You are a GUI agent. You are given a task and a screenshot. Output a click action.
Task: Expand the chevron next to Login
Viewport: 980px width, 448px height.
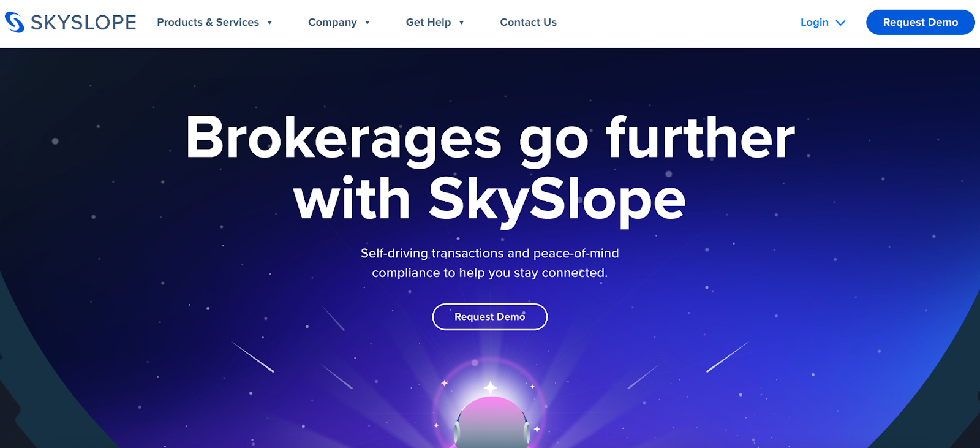[840, 23]
